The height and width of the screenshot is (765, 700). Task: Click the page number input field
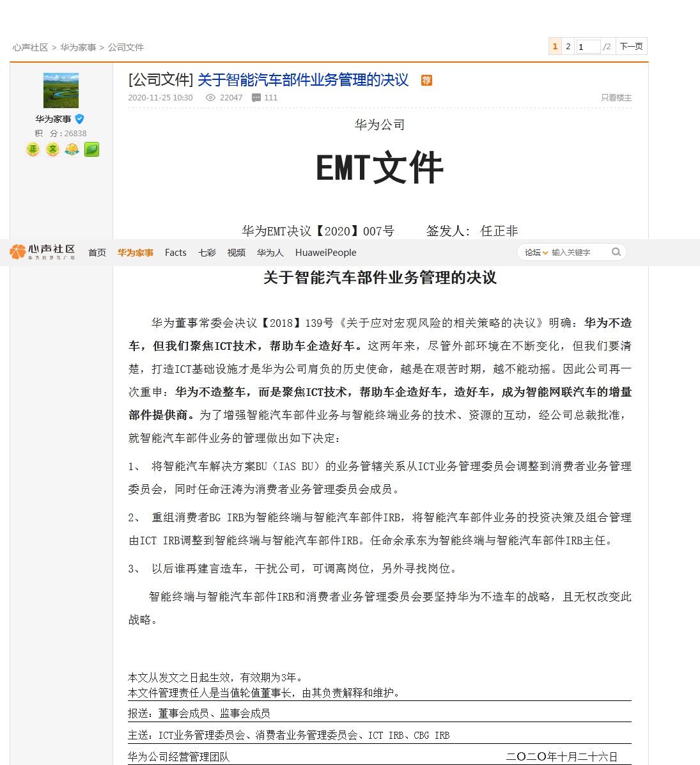pyautogui.click(x=588, y=47)
